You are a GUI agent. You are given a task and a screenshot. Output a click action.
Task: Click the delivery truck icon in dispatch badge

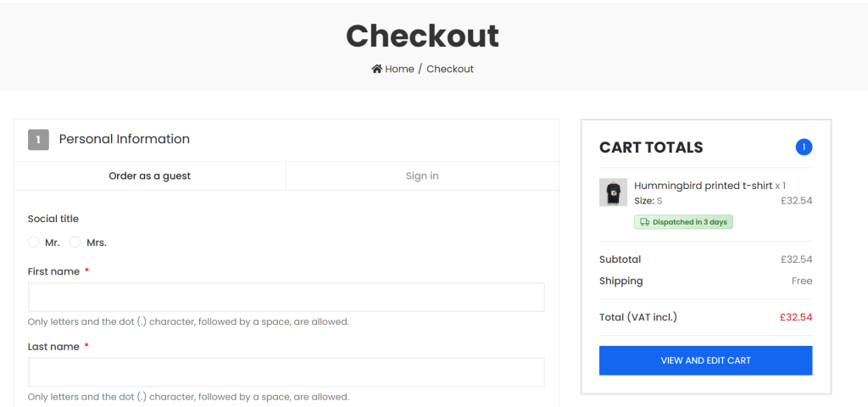click(x=645, y=222)
